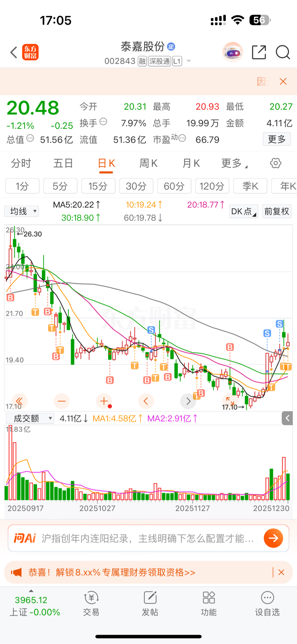Tap the megaphone promo icon
The height and width of the screenshot is (644, 297).
pos(16,572)
